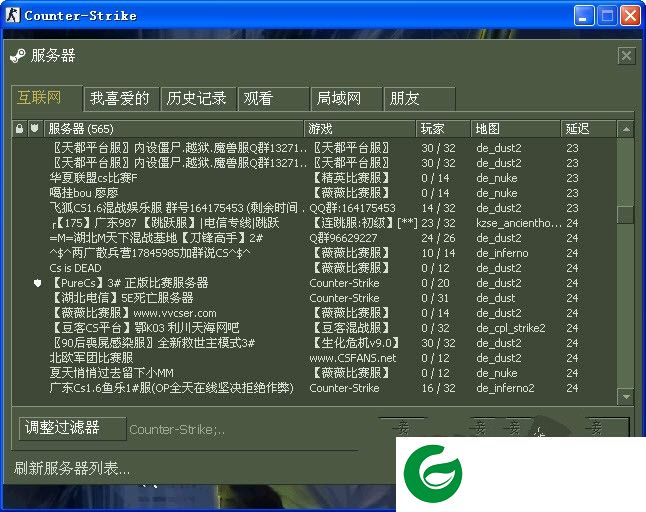This screenshot has height=512, width=646.
Task: Click the 16 / 32 players cell
Action: click(x=438, y=388)
